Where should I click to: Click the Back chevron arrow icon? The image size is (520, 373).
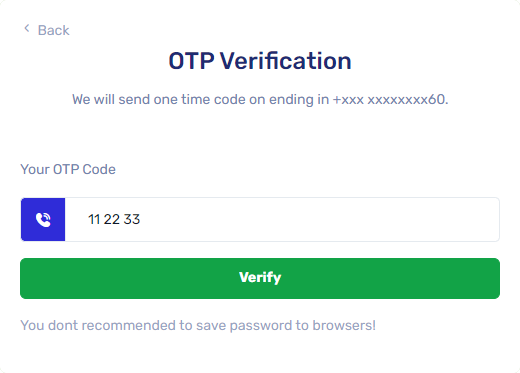pyautogui.click(x=27, y=29)
